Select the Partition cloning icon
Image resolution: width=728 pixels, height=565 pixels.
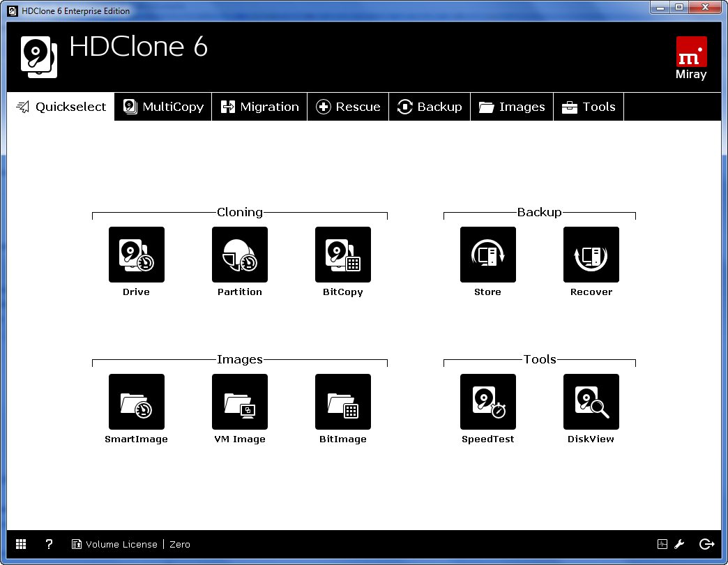[239, 255]
